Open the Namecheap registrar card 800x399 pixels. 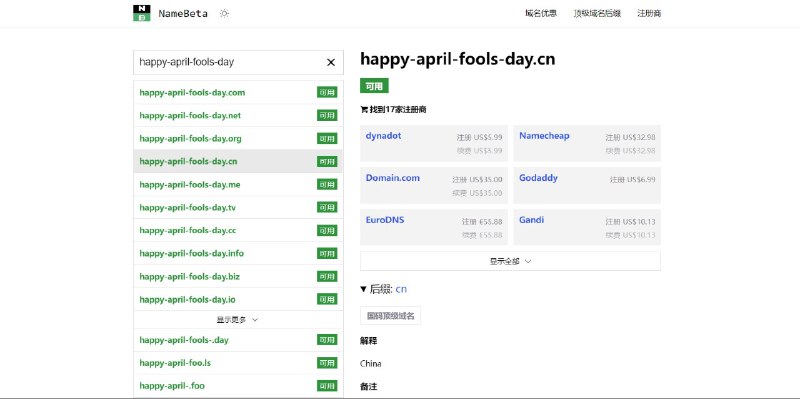click(x=587, y=143)
